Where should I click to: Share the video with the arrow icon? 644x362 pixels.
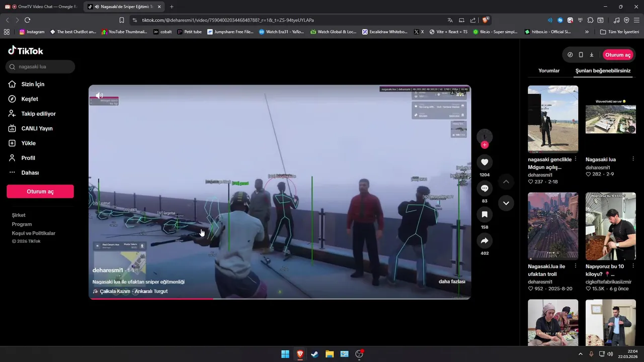click(x=485, y=241)
